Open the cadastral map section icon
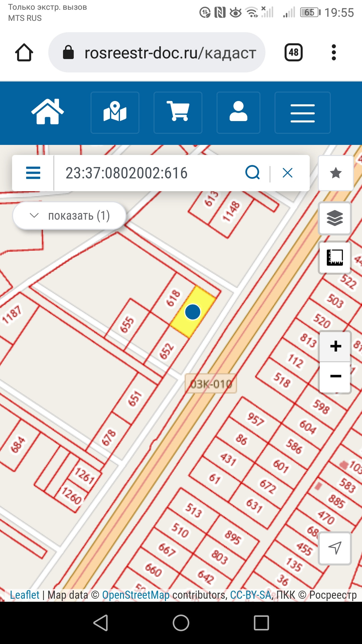This screenshot has height=644, width=362. pos(115,113)
